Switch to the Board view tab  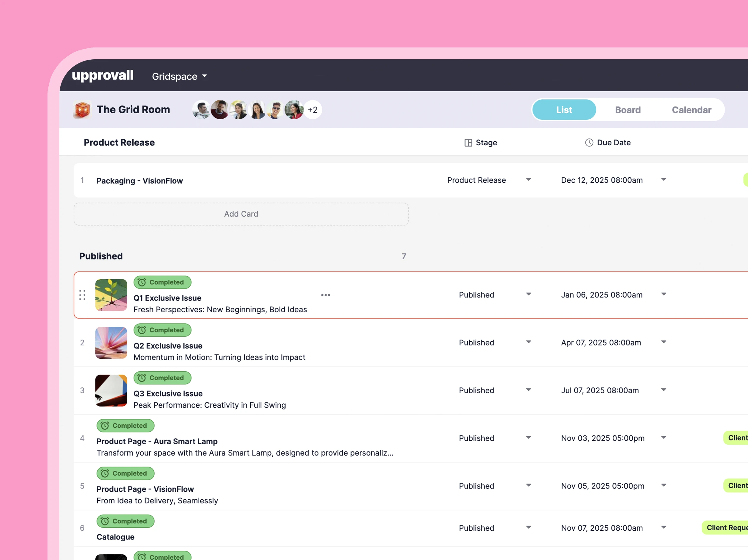click(x=627, y=109)
